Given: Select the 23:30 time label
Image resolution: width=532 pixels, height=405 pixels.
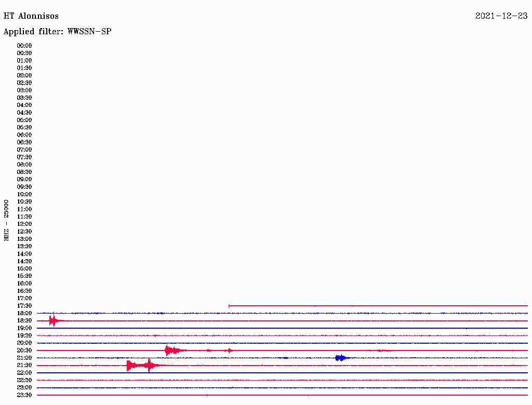Looking at the screenshot, I should [x=24, y=395].
